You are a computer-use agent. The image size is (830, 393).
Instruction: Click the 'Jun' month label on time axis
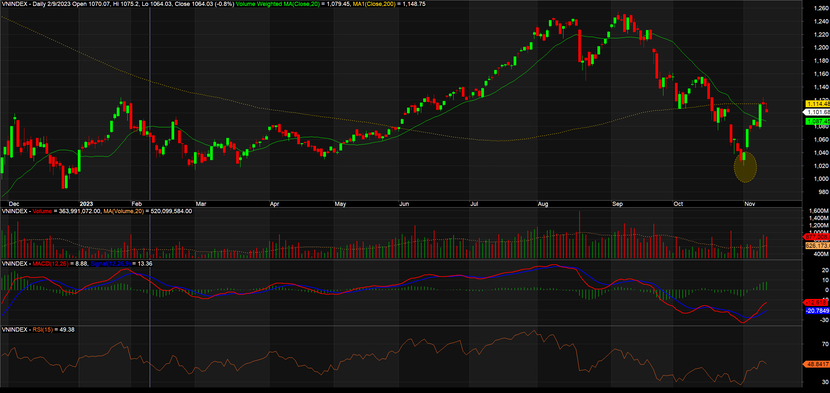pos(404,203)
